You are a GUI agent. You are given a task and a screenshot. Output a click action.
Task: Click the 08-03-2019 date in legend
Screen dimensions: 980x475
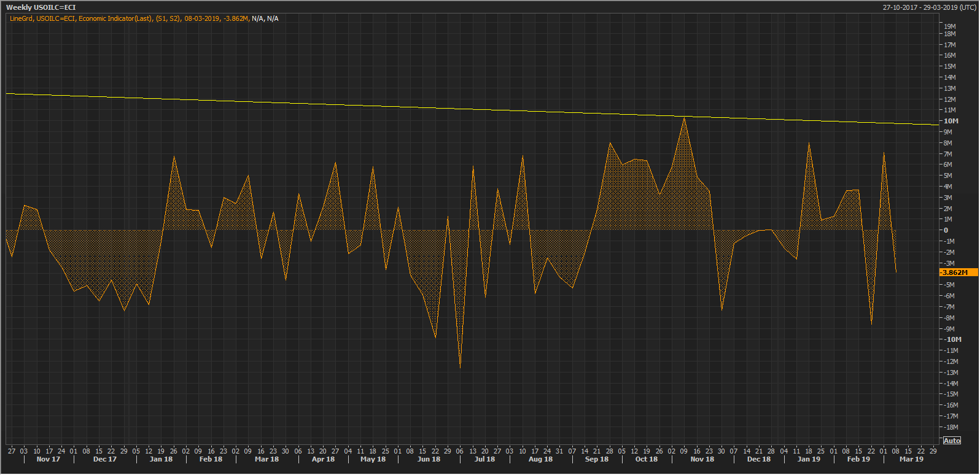coord(202,18)
